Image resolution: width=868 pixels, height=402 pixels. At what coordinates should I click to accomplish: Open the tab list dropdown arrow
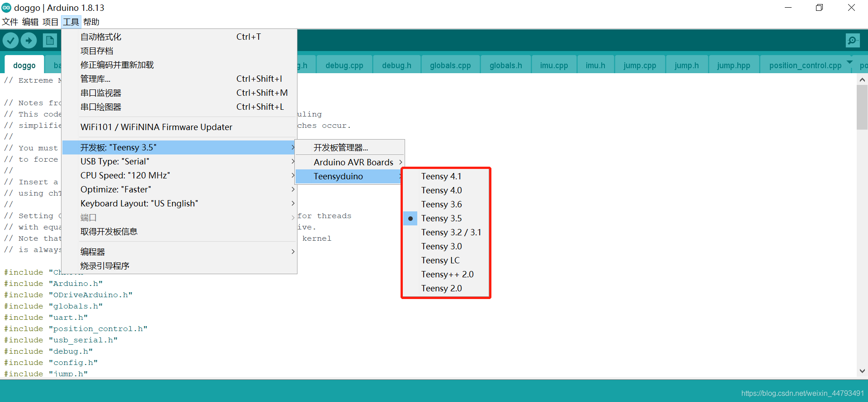click(849, 62)
